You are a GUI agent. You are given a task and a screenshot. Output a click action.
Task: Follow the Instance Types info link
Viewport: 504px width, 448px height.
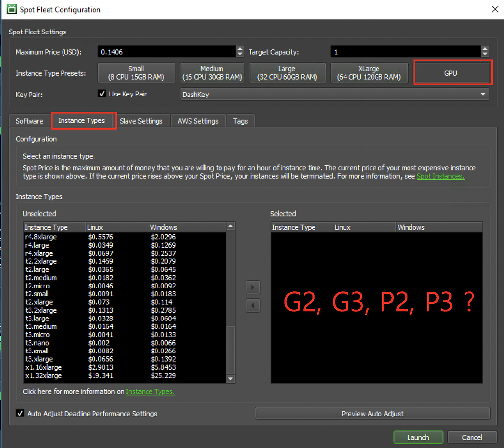coord(150,392)
